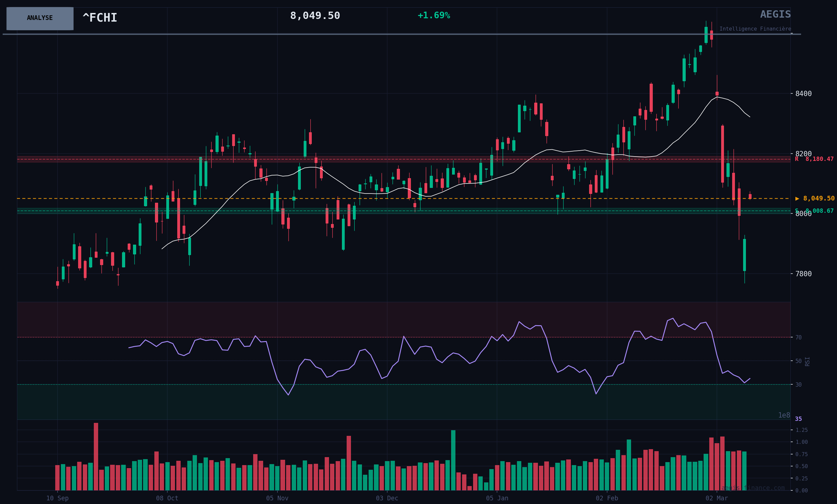
Task: Click the orange arrow current price marker
Action: [x=797, y=198]
